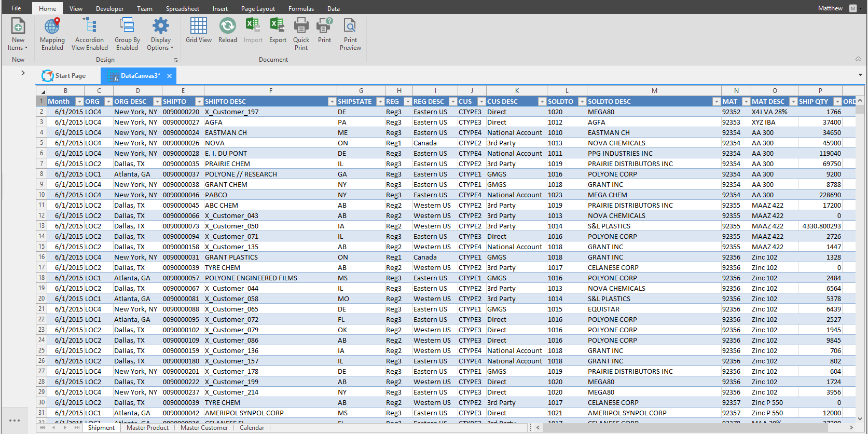868x434 pixels.
Task: Open the Master Product sheet tab
Action: pyautogui.click(x=147, y=428)
